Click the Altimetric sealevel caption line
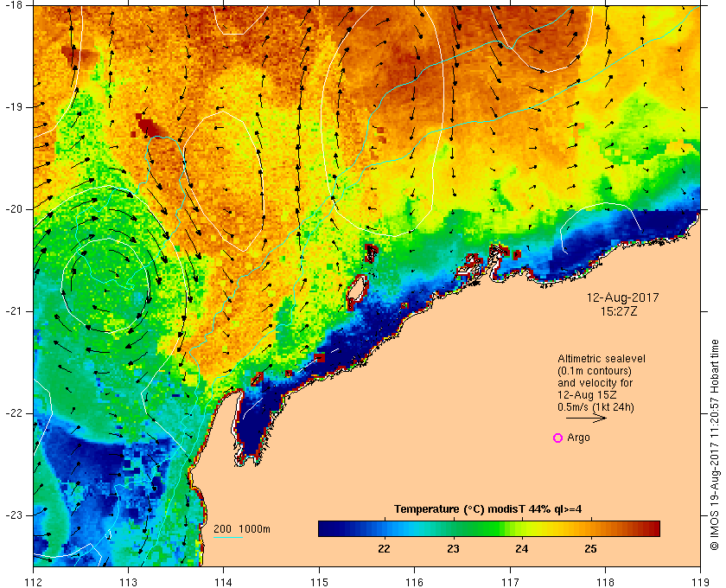Viewport: 726px width, 588px height. [x=602, y=359]
